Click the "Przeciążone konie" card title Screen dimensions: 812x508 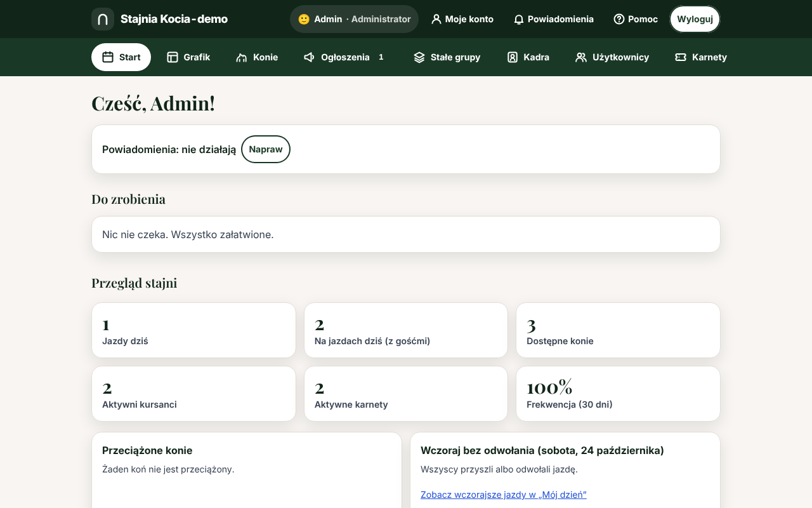point(147,450)
